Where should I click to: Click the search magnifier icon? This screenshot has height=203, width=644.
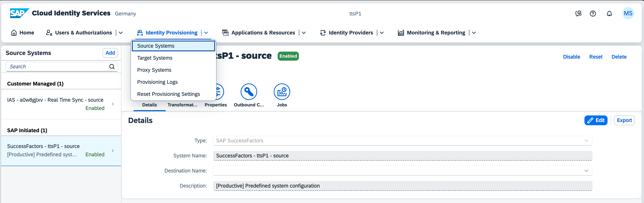112,67
